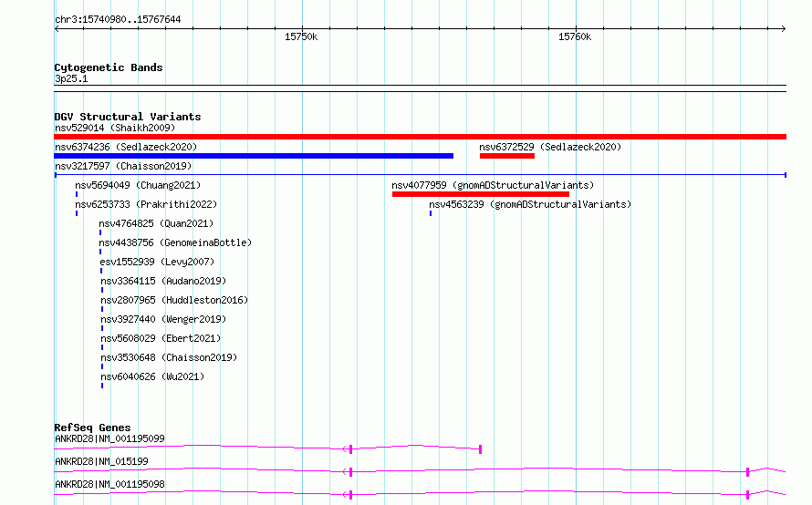Click variant label nsv4438756 (GenomeinaBottle)
Viewport: 812px width, 505px height.
click(x=175, y=242)
